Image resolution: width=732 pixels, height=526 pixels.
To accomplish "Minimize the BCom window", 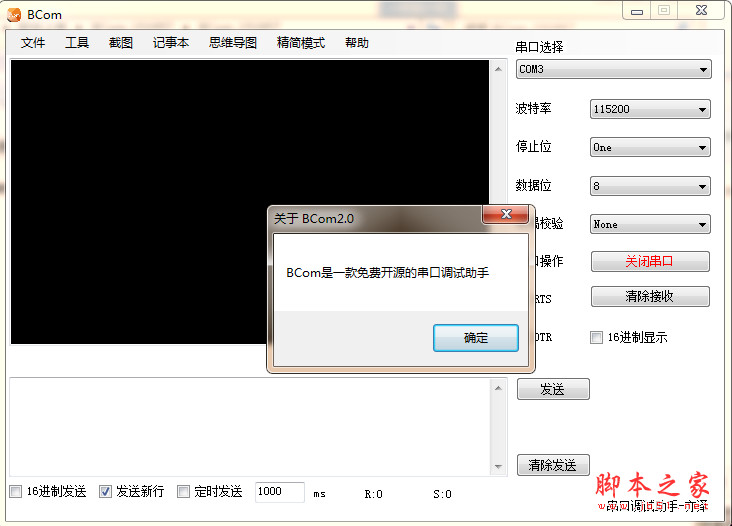I will (x=637, y=11).
